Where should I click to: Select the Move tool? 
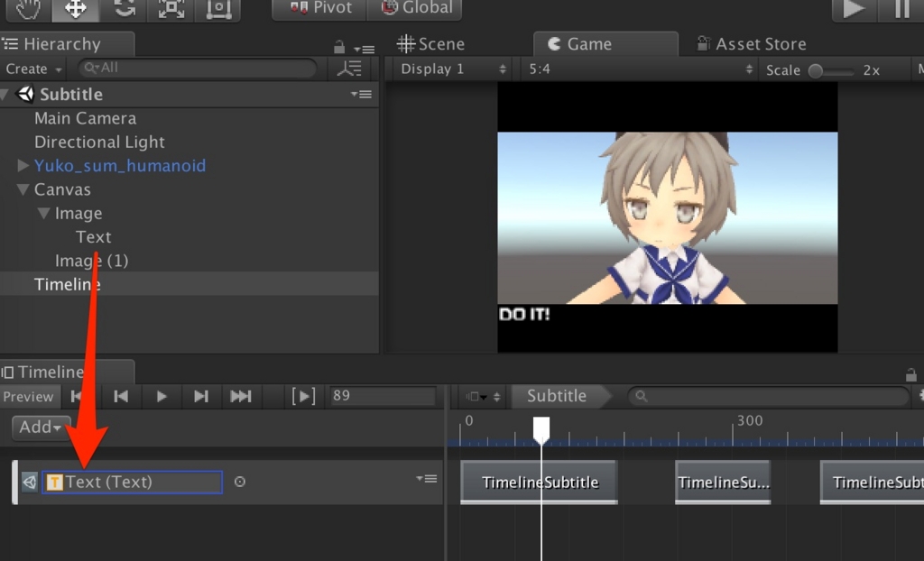tap(75, 9)
